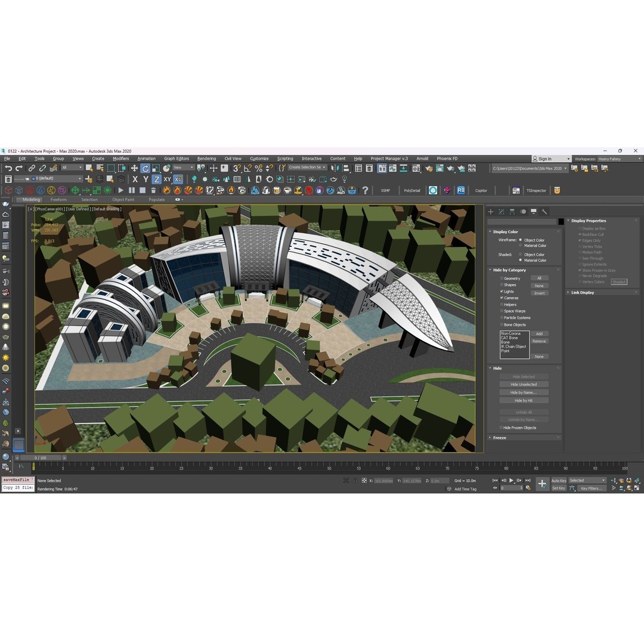Select Shaded Object Color radio button
644x644 pixels.
click(x=521, y=254)
